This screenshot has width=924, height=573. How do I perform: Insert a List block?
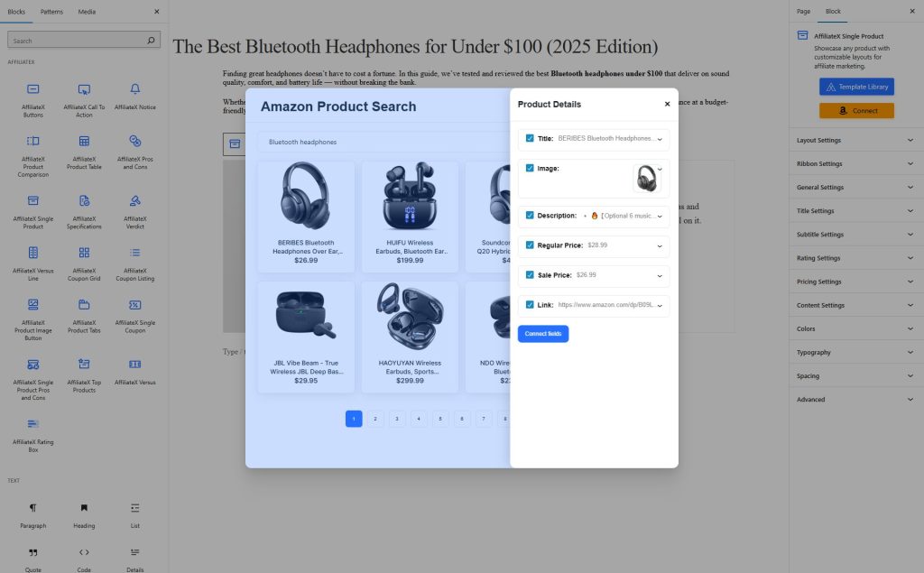tap(135, 514)
